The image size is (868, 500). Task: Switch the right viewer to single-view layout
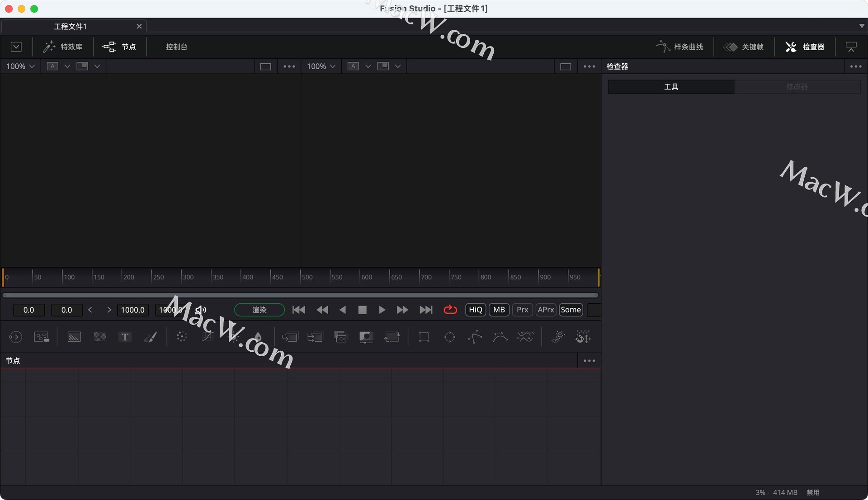click(566, 66)
